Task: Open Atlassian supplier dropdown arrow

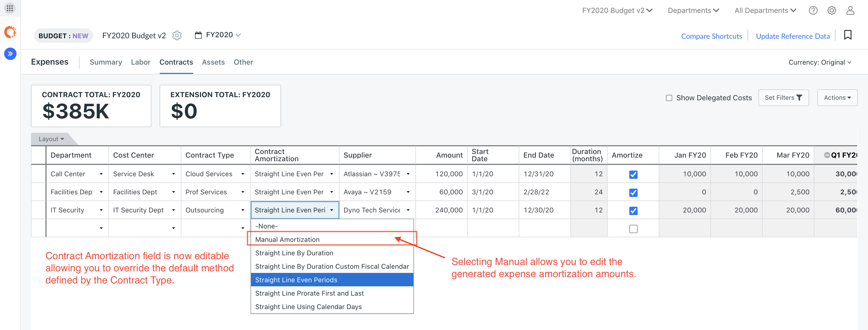Action: pos(408,174)
